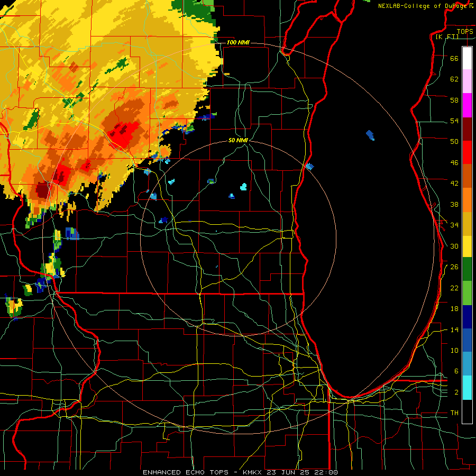
Task: Click the legend value '18'
Action: pos(454,309)
